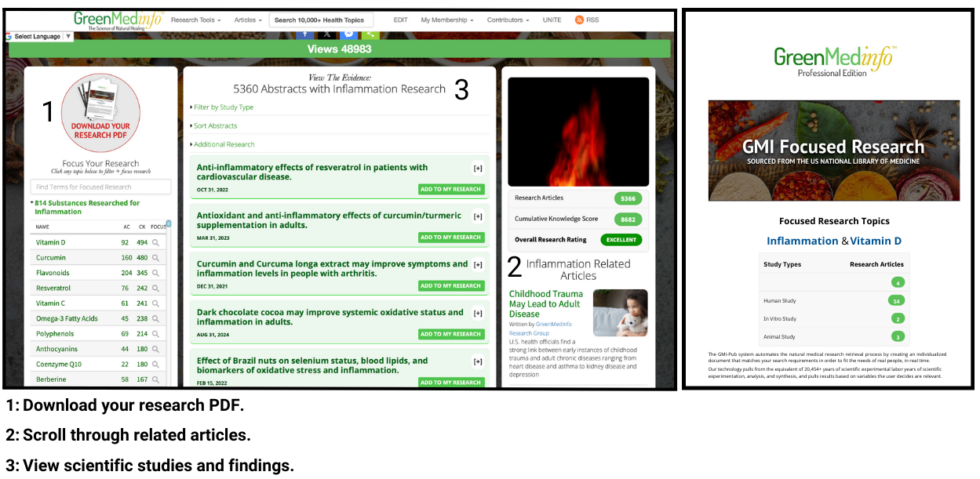Screen dimensions: 980x479
Task: Expand the dark chocolate cocoa abstract [+]
Action: [x=478, y=314]
